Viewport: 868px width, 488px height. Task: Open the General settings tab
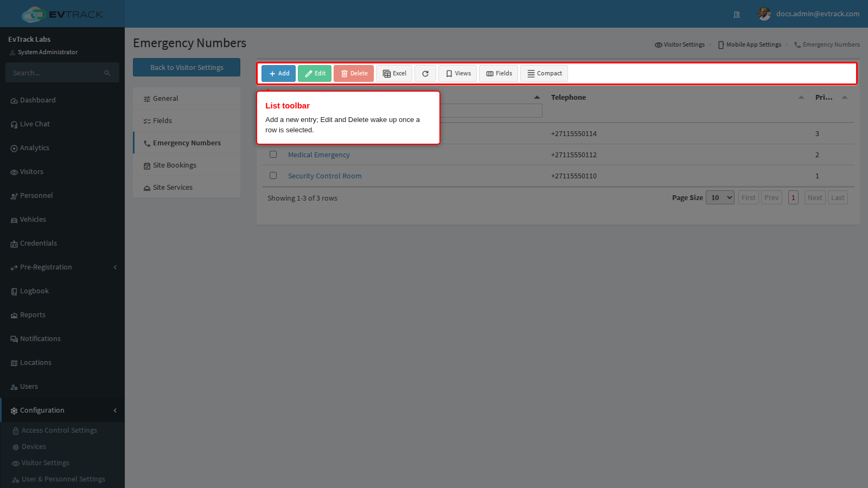tap(187, 99)
